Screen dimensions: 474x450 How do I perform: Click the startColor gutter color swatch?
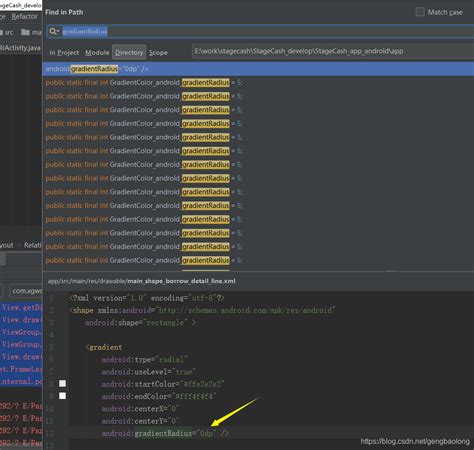[62, 383]
